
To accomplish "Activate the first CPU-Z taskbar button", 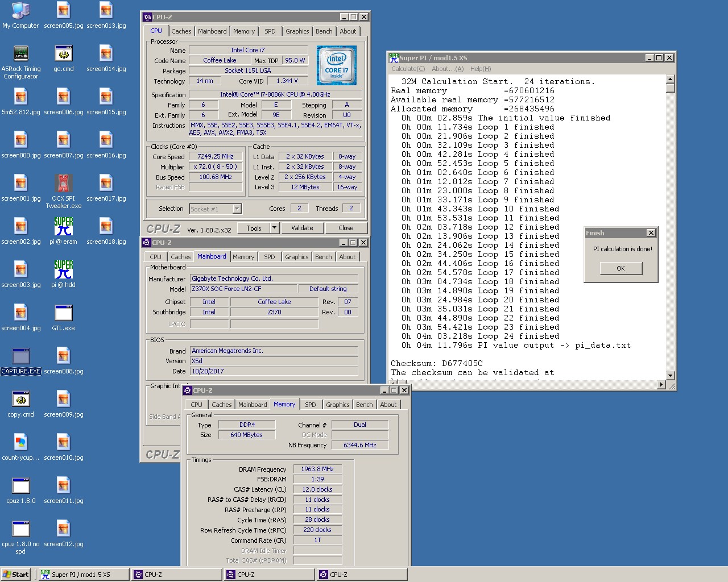I will tap(176, 575).
